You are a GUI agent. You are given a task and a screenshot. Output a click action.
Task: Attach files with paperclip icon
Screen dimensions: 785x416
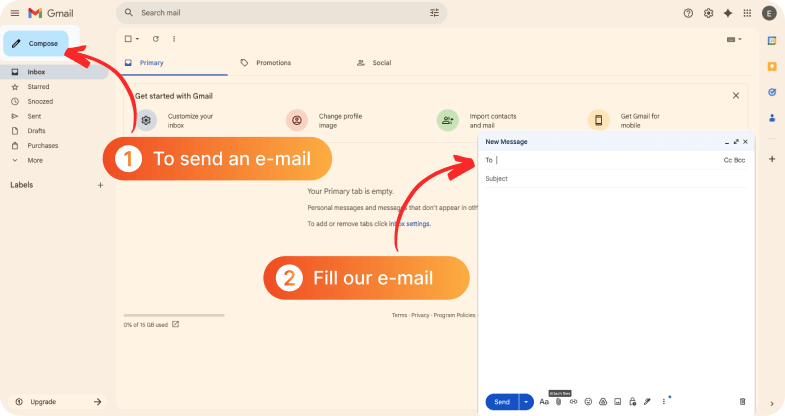click(559, 401)
